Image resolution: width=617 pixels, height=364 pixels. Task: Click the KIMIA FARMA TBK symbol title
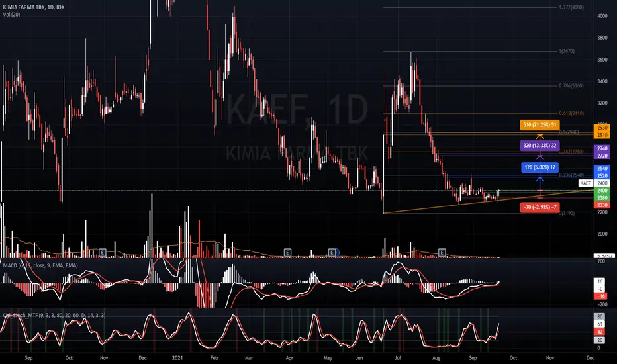[x=34, y=7]
